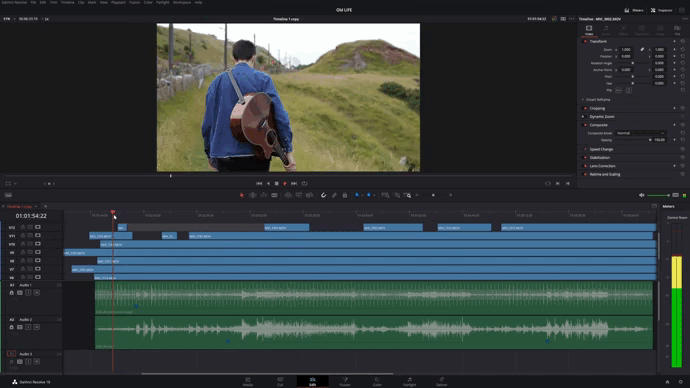The height and width of the screenshot is (388, 690).
Task: Open the Timeline View Options icon
Action: tap(8, 195)
